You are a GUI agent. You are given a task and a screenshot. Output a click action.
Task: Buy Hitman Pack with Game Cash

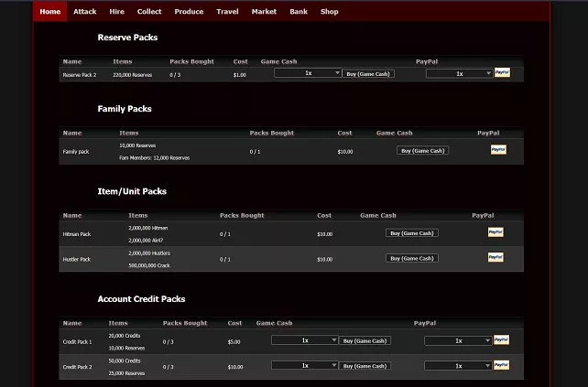click(x=411, y=233)
